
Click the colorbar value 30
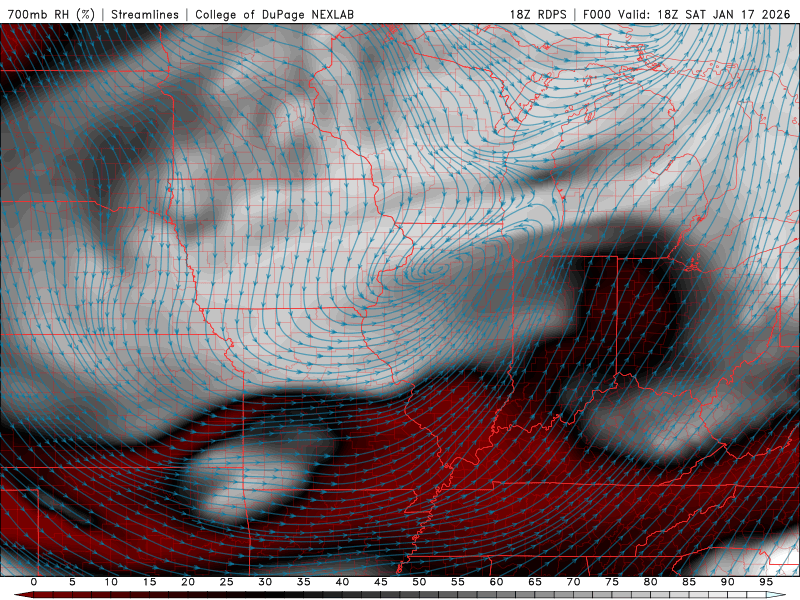click(265, 582)
